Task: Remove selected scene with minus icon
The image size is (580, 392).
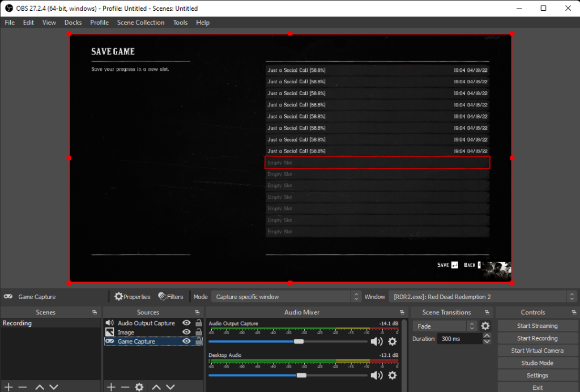Action: pyautogui.click(x=23, y=387)
